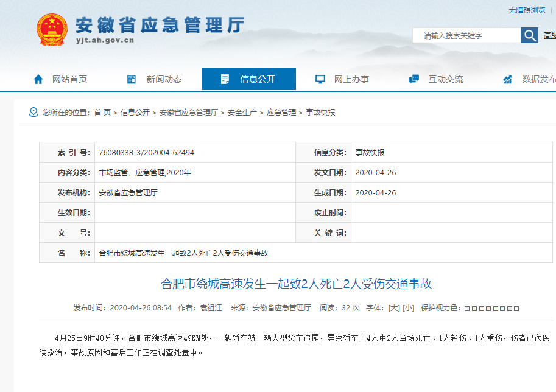Image resolution: width=556 pixels, height=392 pixels.
Task: Focus the 请输入搜索关键字 search field
Action: tap(466, 35)
